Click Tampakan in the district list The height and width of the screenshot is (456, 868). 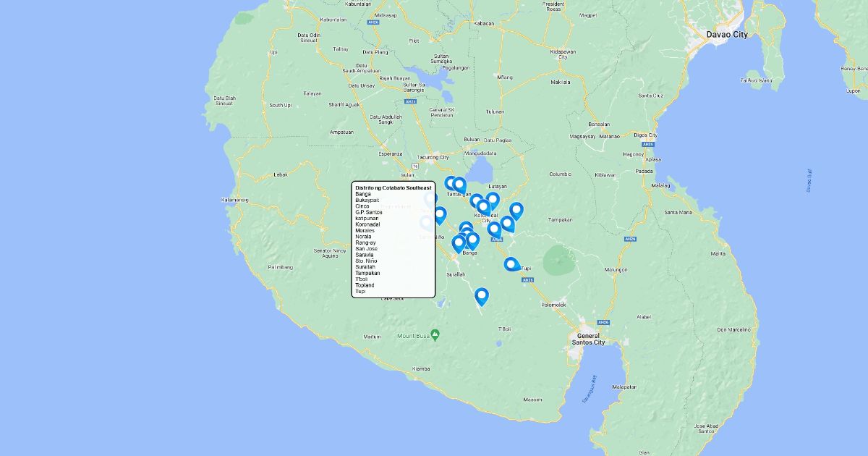[x=367, y=273]
